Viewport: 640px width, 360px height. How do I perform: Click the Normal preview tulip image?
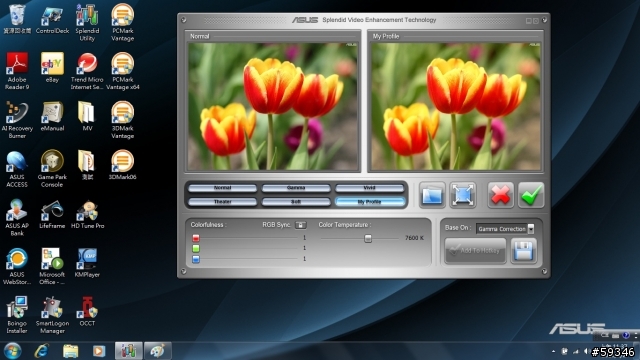[273, 107]
